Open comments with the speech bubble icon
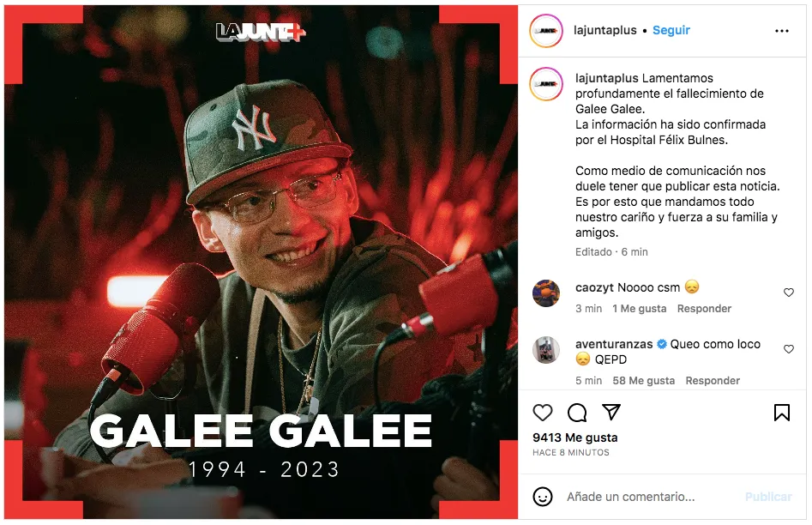This screenshot has width=812, height=525. pos(577,413)
